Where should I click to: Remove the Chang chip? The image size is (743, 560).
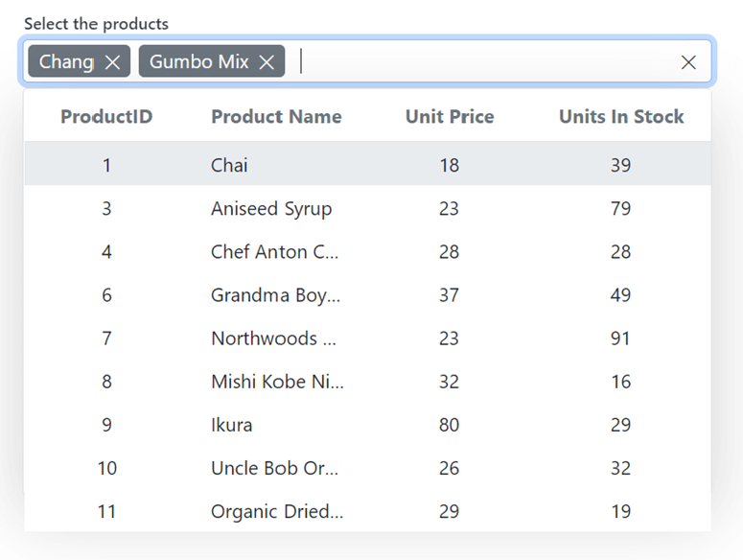pos(112,62)
